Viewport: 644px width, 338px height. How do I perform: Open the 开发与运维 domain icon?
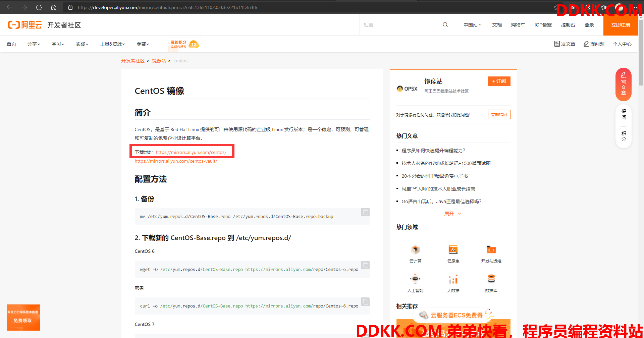pos(491,250)
